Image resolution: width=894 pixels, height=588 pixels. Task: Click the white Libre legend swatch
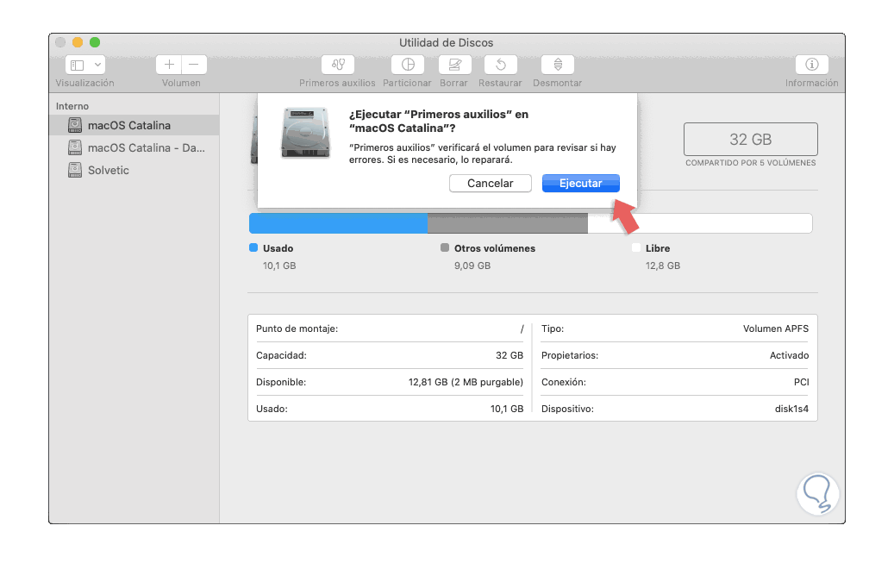tap(636, 247)
